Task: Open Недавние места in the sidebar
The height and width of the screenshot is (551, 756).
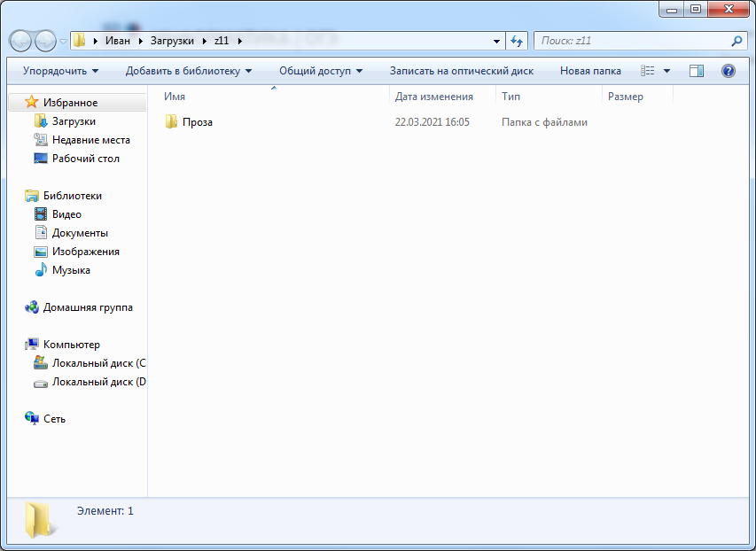Action: tap(91, 140)
